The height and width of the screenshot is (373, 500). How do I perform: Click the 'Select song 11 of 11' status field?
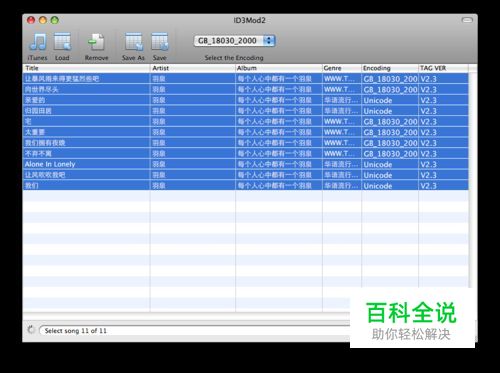[195, 331]
